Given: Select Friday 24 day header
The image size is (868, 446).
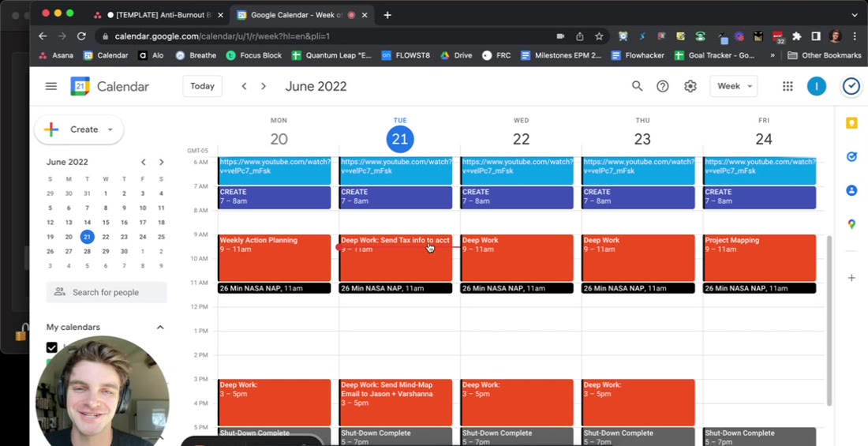Looking at the screenshot, I should [763, 138].
